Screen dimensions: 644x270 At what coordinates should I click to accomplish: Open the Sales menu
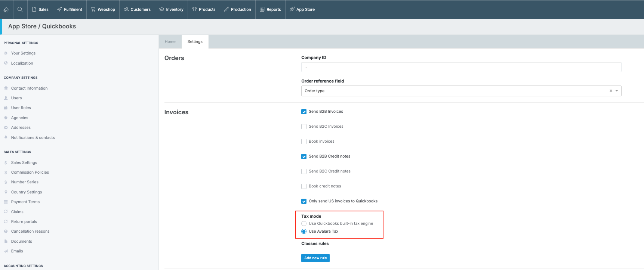[40, 9]
